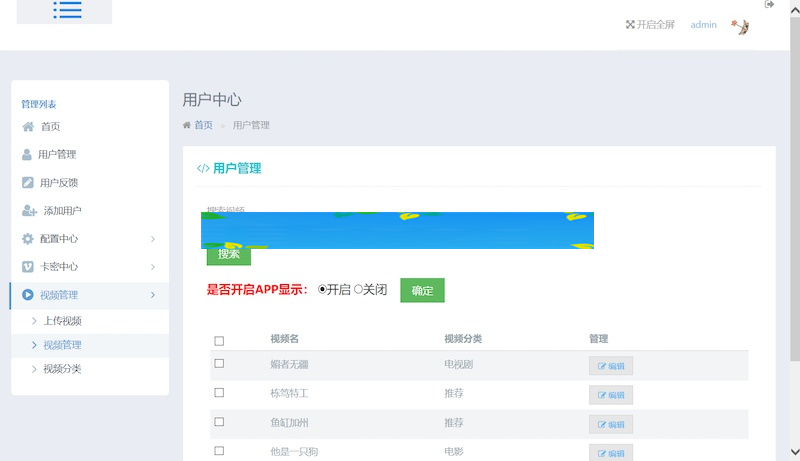Click the 添加用户 add-user icon in sidebar
Image resolution: width=800 pixels, height=461 pixels.
tap(29, 211)
